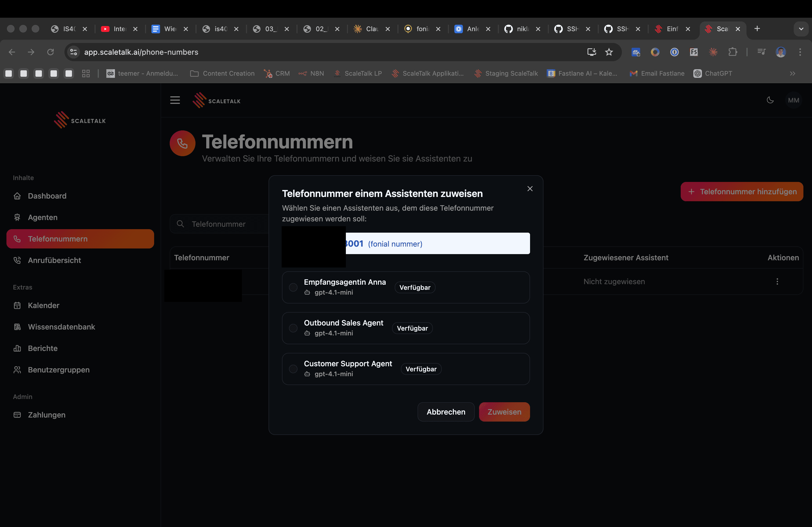Show hidden bookmarks with the chevron
This screenshot has height=527, width=812.
(x=793, y=73)
